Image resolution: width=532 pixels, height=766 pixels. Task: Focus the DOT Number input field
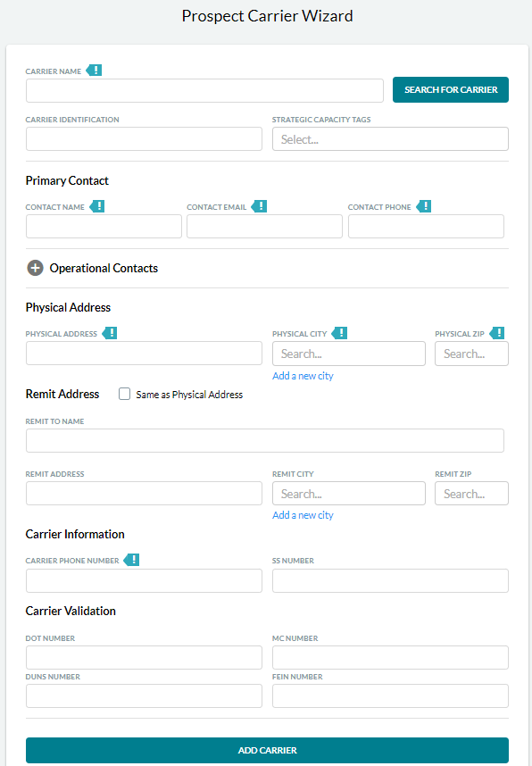144,658
